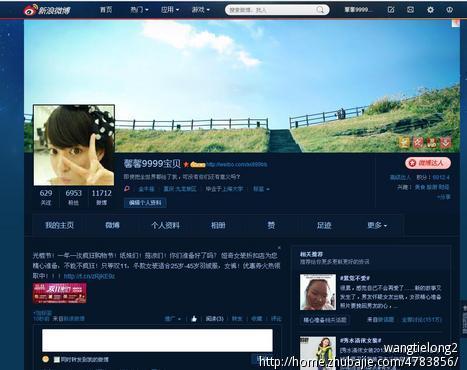Click the edit personal profile button
The image size is (467, 370).
coord(145,203)
